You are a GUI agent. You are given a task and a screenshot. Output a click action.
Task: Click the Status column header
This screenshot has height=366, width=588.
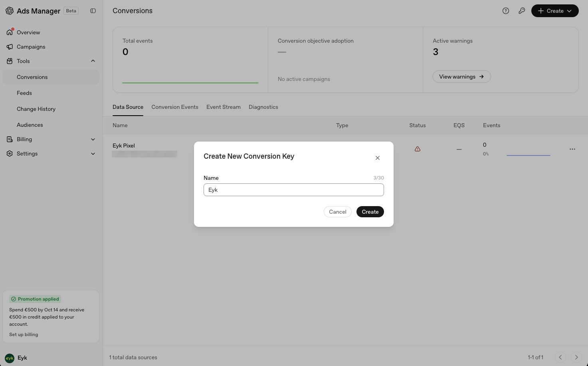pyautogui.click(x=418, y=125)
